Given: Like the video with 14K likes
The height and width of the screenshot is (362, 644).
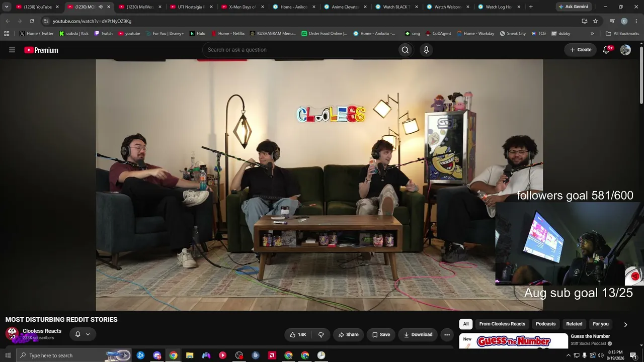Looking at the screenshot, I should pos(298,335).
